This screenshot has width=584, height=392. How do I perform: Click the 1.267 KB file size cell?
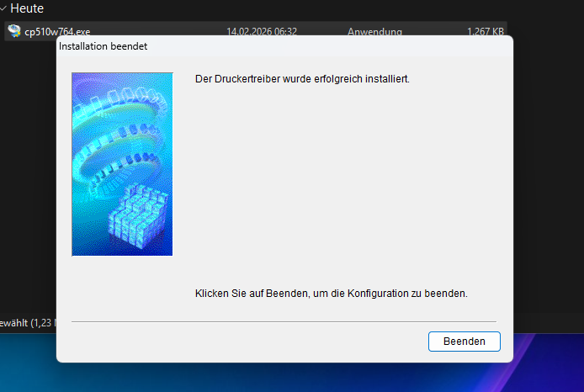click(486, 31)
